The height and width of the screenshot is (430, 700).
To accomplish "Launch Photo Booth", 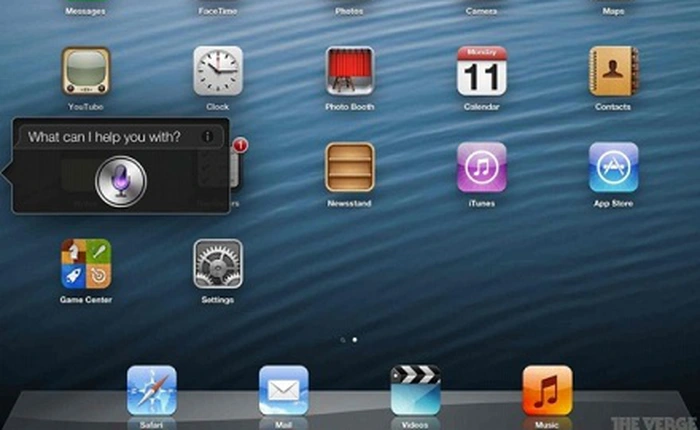I will [x=350, y=71].
